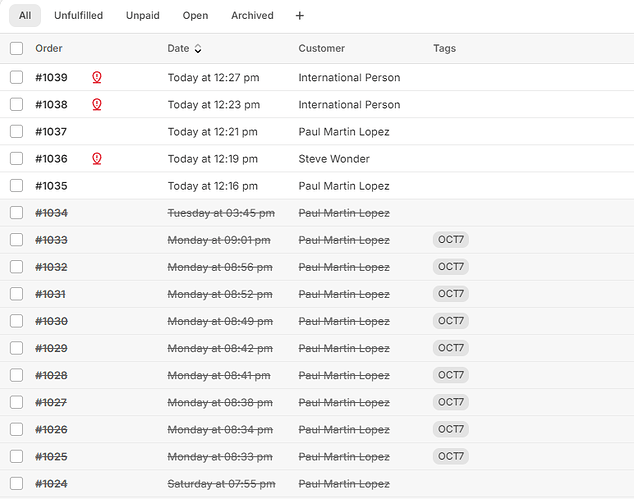Open archived order #1034
634x499 pixels.
(x=51, y=213)
